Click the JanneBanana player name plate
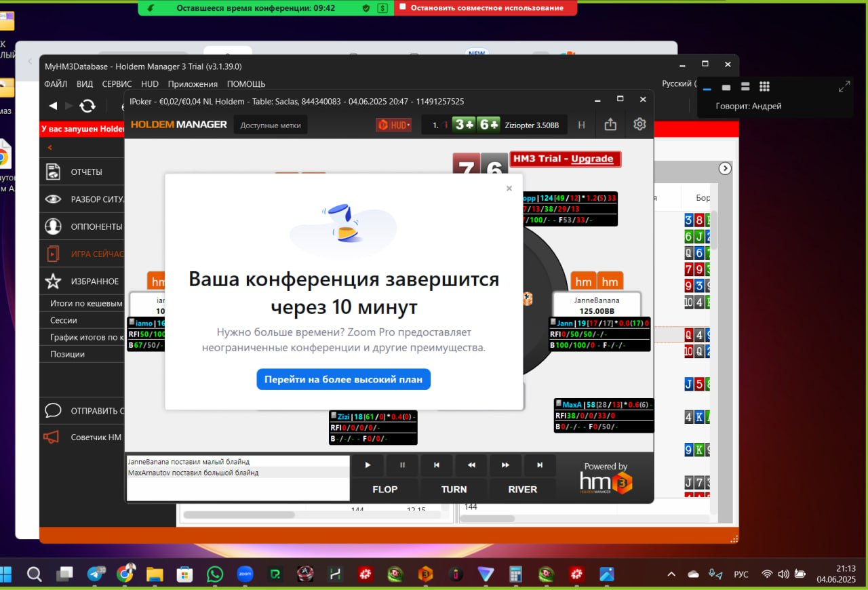868x590 pixels. (597, 304)
